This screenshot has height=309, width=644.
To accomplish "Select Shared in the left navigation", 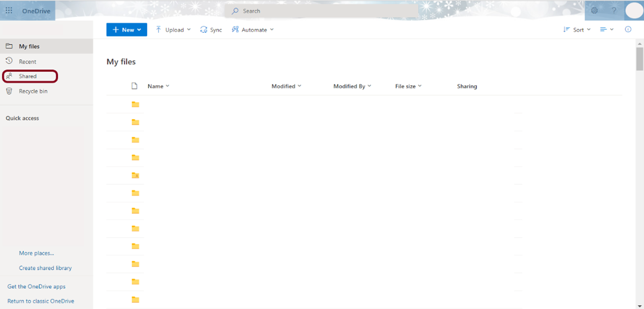I will tap(28, 76).
